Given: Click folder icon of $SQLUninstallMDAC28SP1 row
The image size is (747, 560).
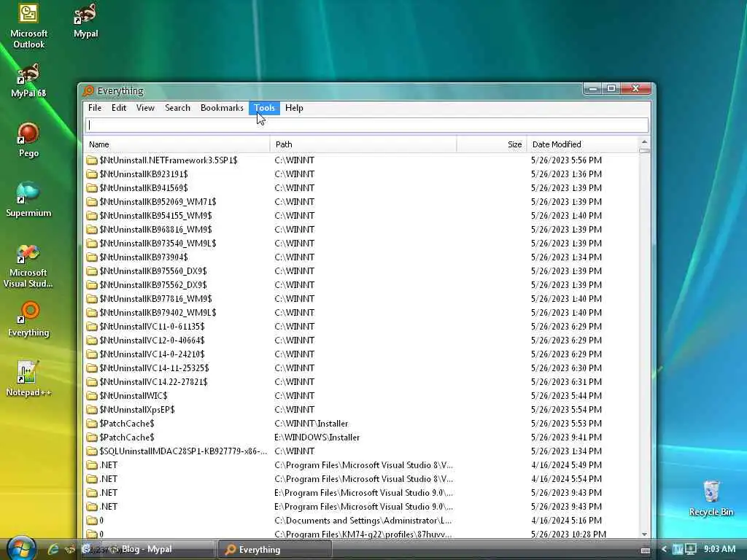Looking at the screenshot, I should click(91, 451).
